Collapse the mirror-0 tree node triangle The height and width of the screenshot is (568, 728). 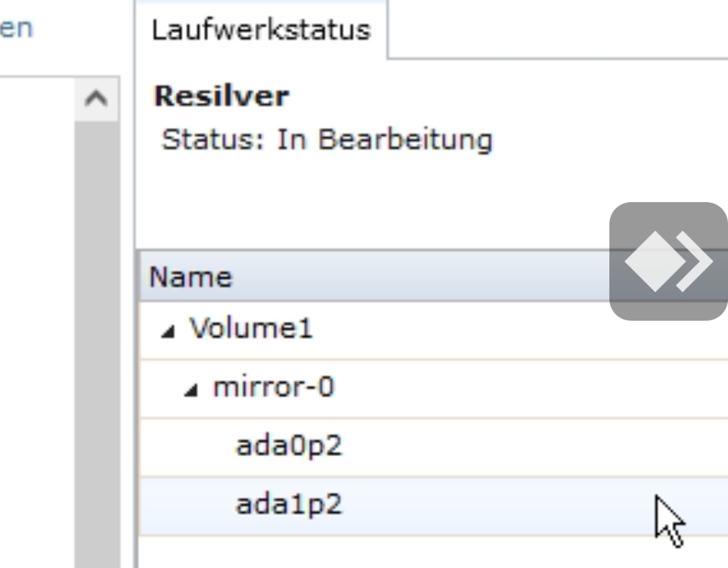(191, 390)
